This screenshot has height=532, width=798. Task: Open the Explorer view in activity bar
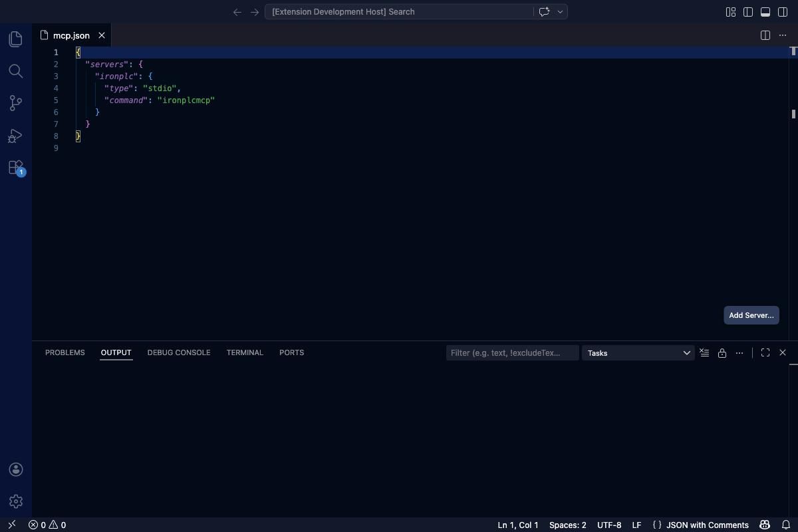(16, 39)
